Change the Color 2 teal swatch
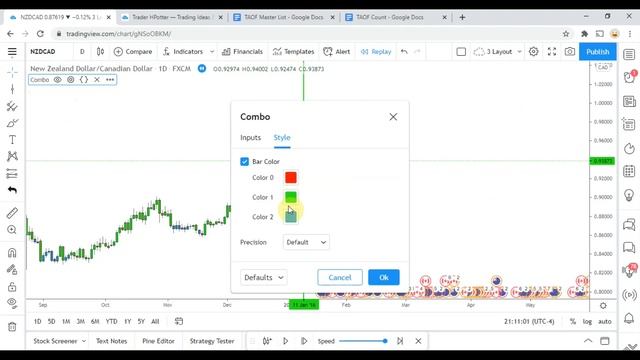 click(291, 217)
